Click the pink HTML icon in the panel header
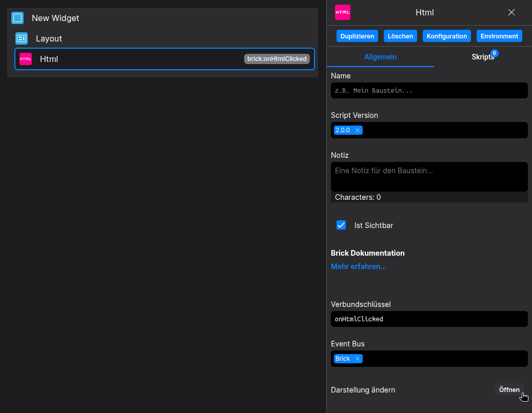The image size is (532, 413). [x=343, y=12]
